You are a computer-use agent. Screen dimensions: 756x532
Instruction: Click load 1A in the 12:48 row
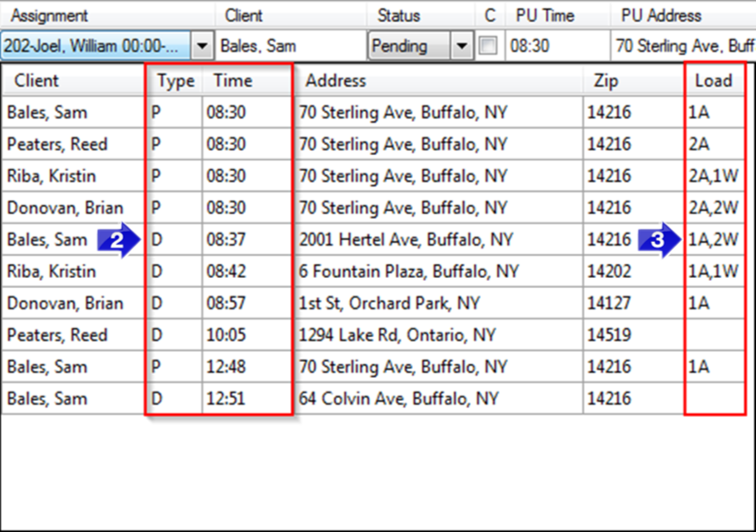pyautogui.click(x=699, y=367)
